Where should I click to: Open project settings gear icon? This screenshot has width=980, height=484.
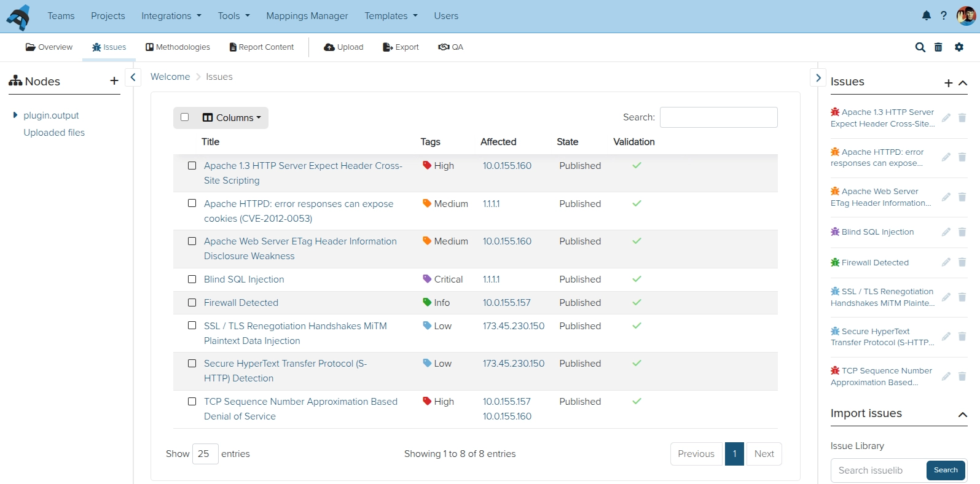[959, 47]
